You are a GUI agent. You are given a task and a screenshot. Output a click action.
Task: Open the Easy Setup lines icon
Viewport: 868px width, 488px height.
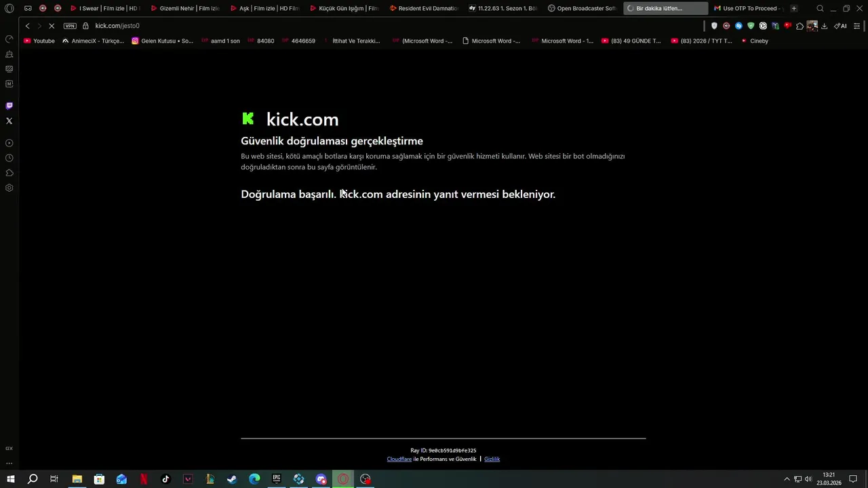tap(857, 26)
